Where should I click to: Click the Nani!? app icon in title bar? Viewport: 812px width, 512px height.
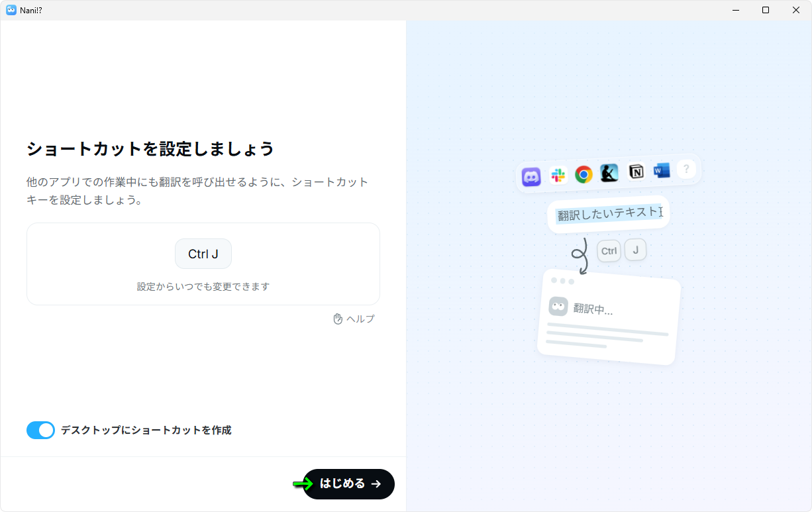(x=11, y=10)
